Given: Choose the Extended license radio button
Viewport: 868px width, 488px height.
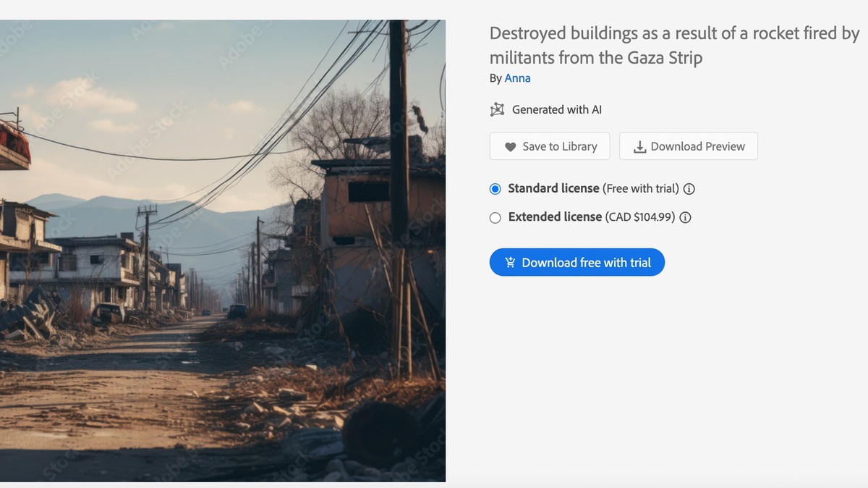Looking at the screenshot, I should click(x=495, y=217).
